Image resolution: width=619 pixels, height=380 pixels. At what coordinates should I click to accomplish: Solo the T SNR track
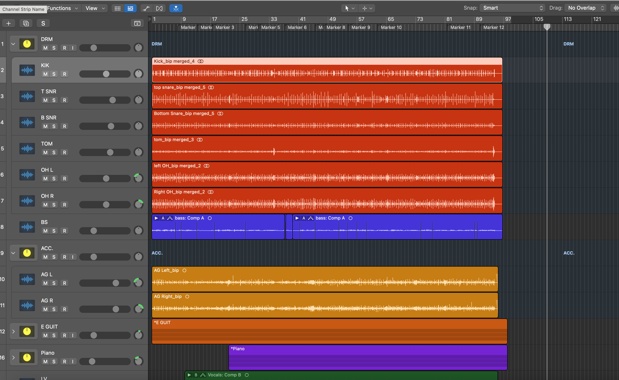tap(54, 100)
